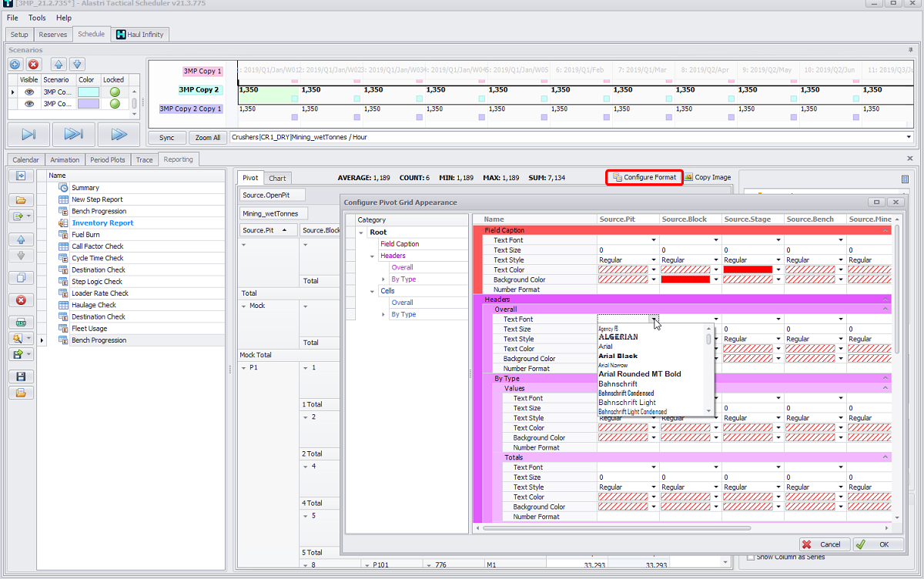This screenshot has height=579, width=924.
Task: Open Field Caption Text Style dropdown for Source.Pit
Action: click(654, 260)
